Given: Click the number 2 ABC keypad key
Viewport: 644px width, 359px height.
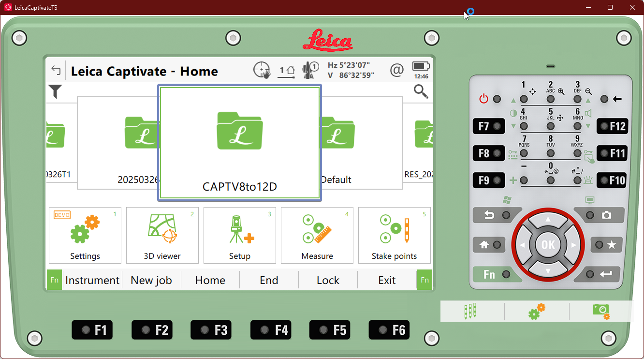Looking at the screenshot, I should click(551, 99).
